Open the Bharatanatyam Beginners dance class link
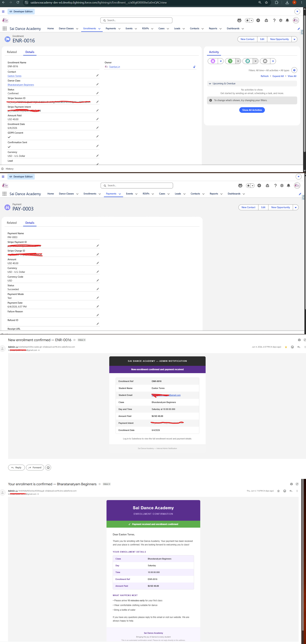Viewport: 306px width, 644px height. click(21, 85)
